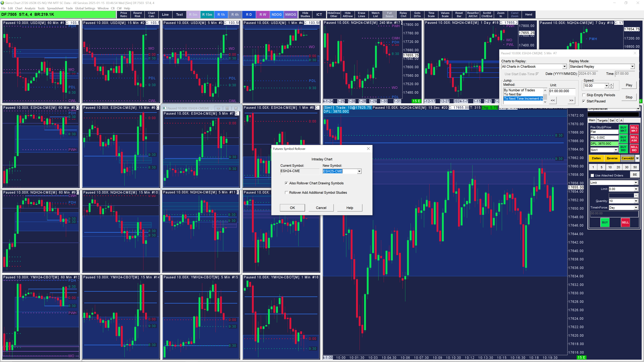Open the Charts to Replay dropdown

coord(564,67)
